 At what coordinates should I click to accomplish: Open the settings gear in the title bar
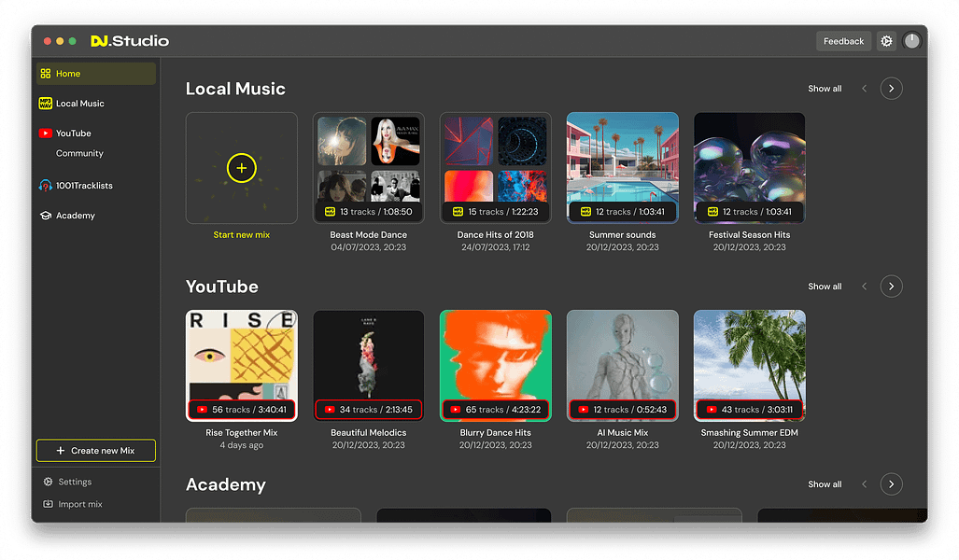[x=886, y=41]
